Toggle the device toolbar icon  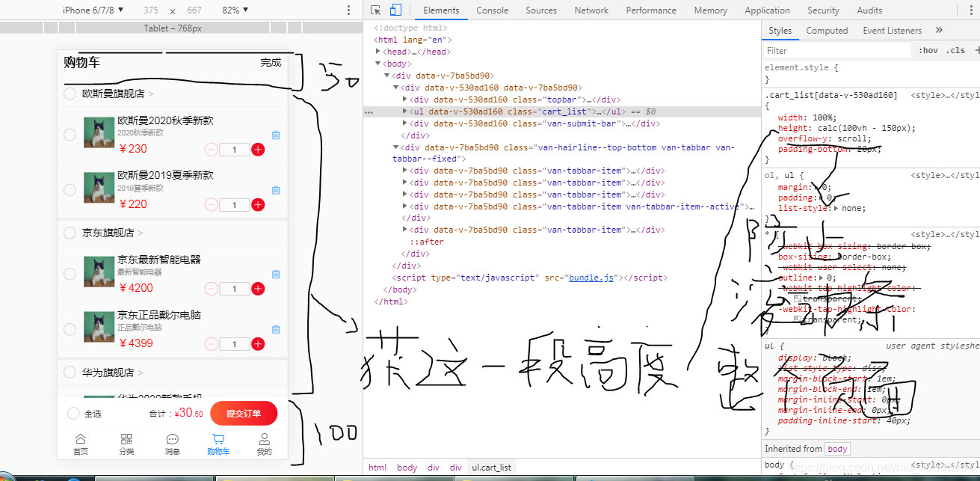click(395, 10)
